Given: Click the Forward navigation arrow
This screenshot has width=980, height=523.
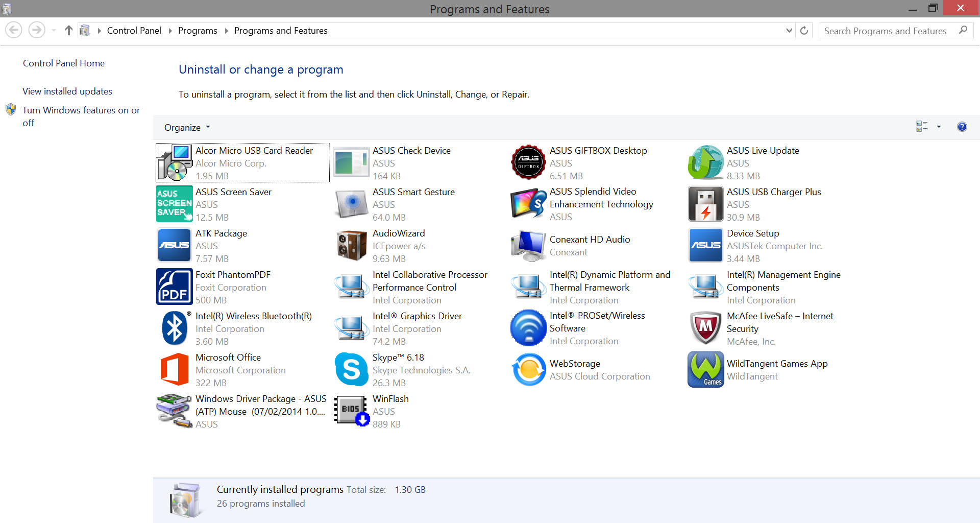Looking at the screenshot, I should (x=36, y=30).
